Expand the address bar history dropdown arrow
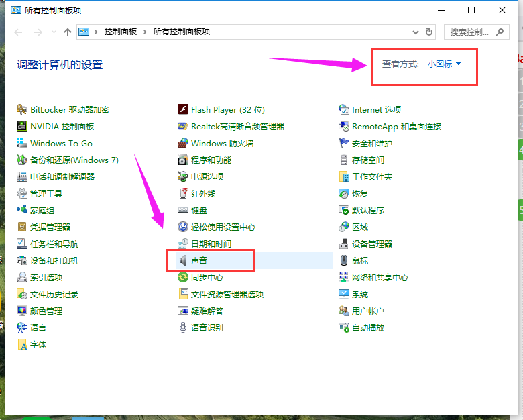 416,32
